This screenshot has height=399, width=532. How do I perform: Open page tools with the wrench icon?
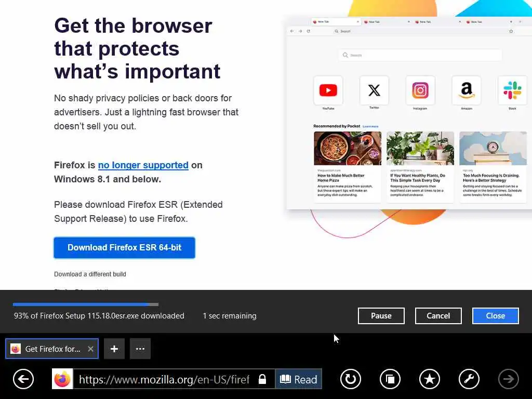(x=469, y=379)
